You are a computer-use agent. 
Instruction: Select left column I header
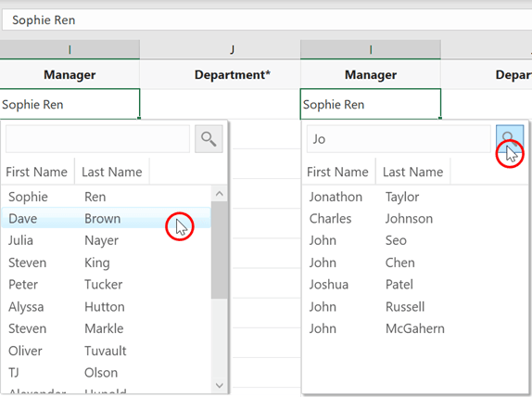point(70,49)
